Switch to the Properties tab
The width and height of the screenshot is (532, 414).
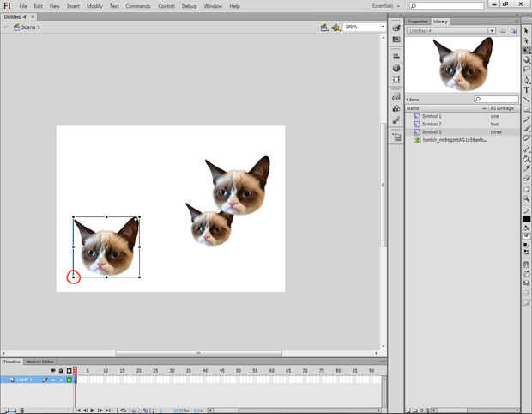point(418,21)
